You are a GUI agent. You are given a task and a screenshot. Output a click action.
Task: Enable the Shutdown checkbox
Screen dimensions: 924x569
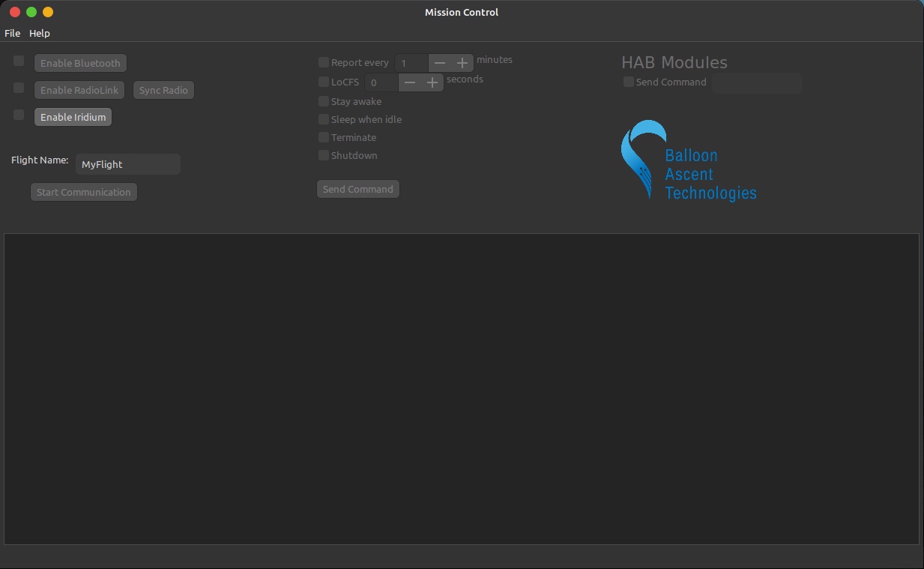(x=324, y=155)
